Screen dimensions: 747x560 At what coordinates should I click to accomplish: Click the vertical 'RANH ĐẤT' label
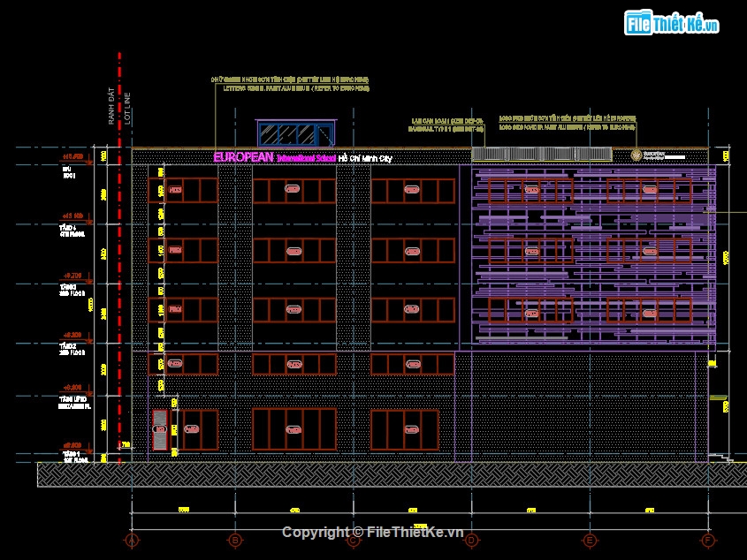(x=111, y=106)
